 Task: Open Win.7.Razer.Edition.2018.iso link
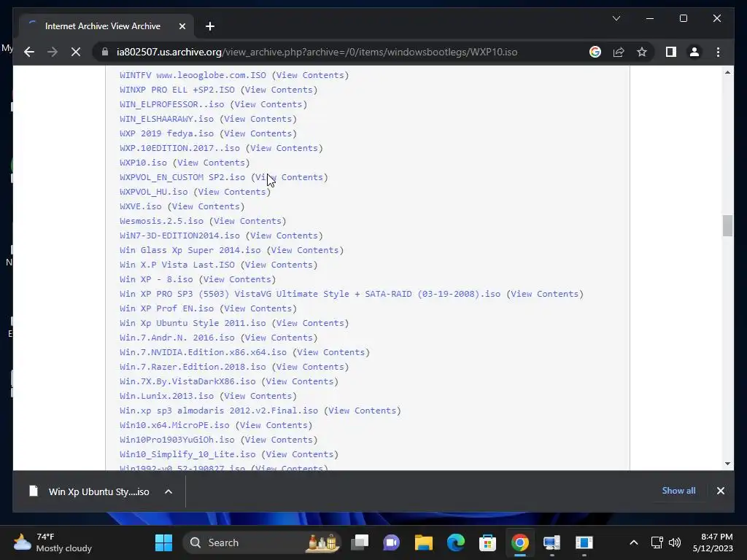point(193,367)
